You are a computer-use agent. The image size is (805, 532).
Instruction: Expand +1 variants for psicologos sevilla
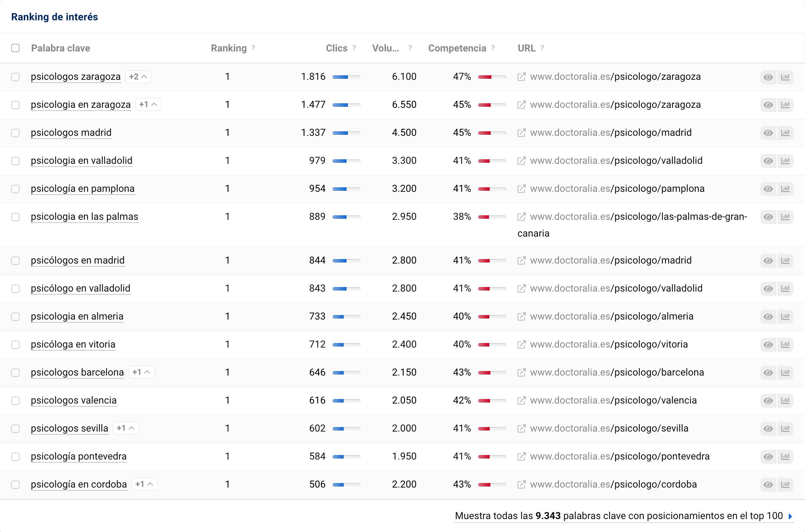coord(126,428)
